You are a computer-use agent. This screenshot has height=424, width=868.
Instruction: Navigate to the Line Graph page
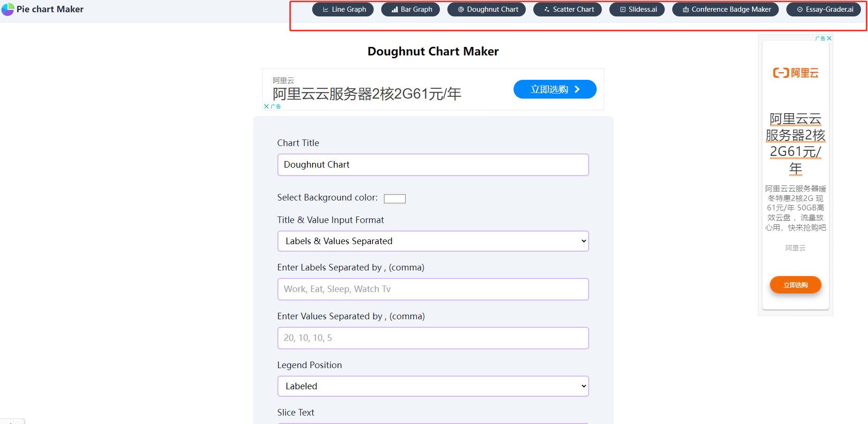point(343,9)
